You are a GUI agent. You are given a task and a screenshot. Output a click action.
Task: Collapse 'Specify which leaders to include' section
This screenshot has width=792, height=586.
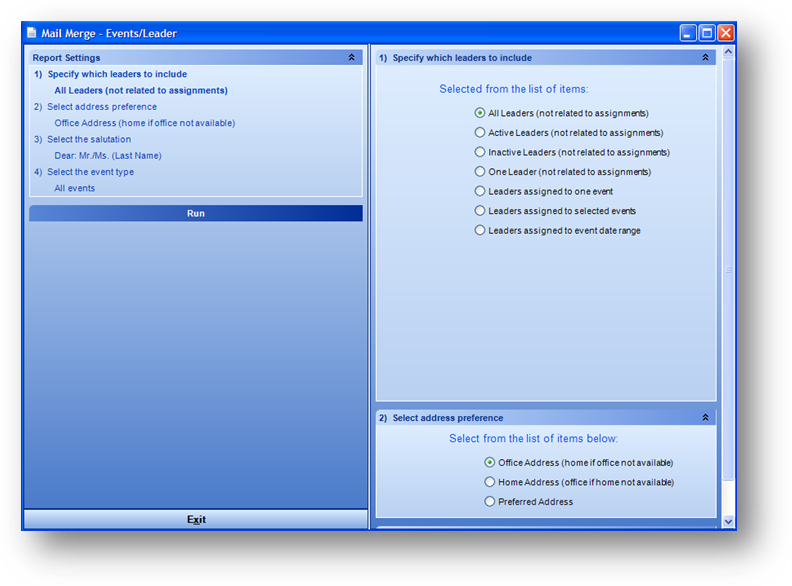point(705,58)
